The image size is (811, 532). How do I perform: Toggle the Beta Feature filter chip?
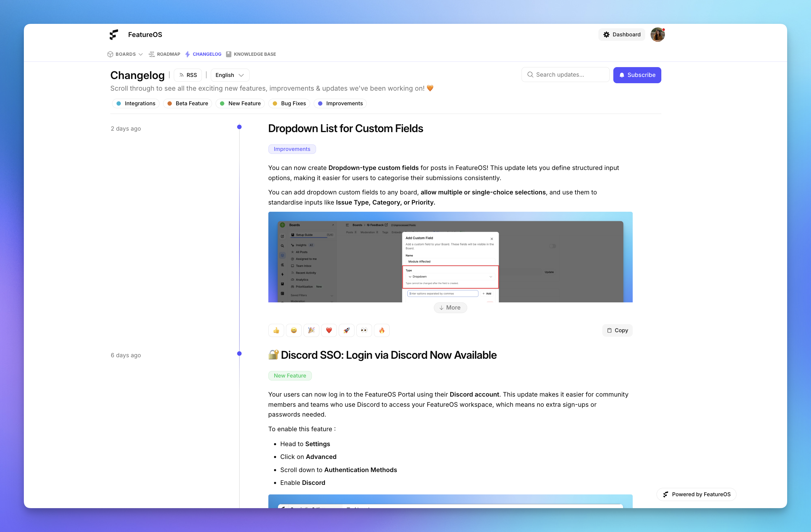click(x=188, y=103)
